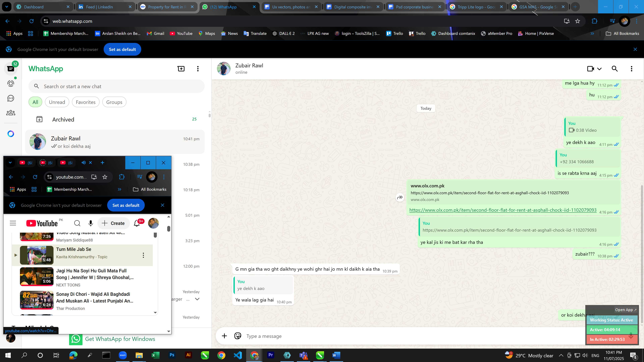Image resolution: width=644 pixels, height=362 pixels.
Task: Open Photoshop from taskbar
Action: pos(172,355)
